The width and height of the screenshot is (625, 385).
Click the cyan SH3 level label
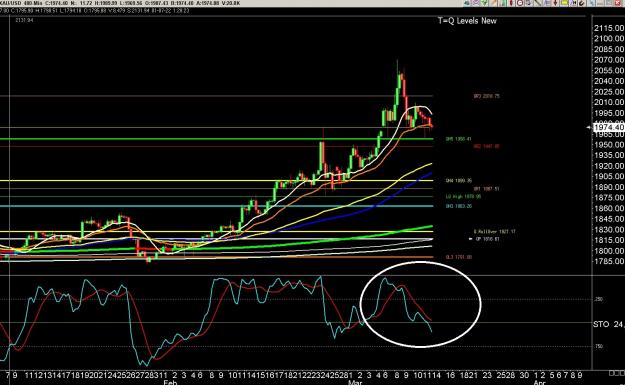tap(458, 206)
